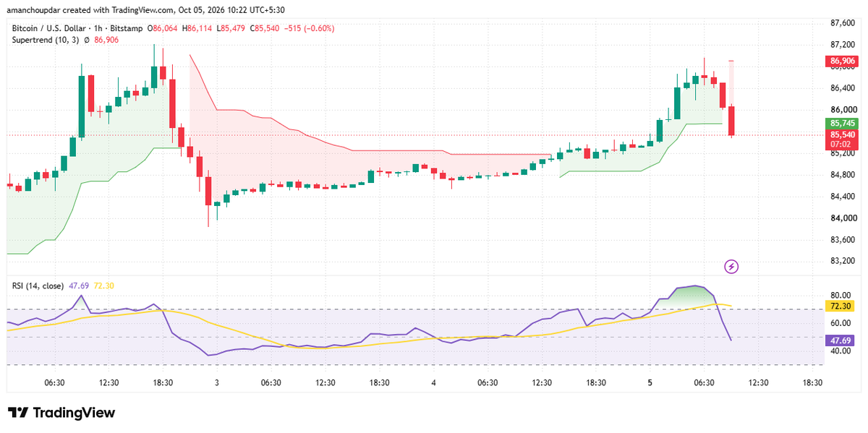Click the 87,200 price axis label
The height and width of the screenshot is (433, 868).
click(x=843, y=45)
